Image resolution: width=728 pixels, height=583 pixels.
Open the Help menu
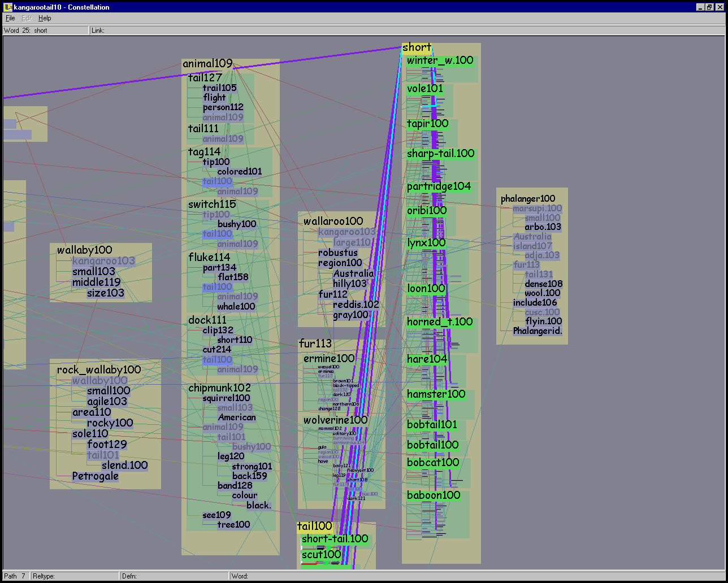click(x=45, y=18)
